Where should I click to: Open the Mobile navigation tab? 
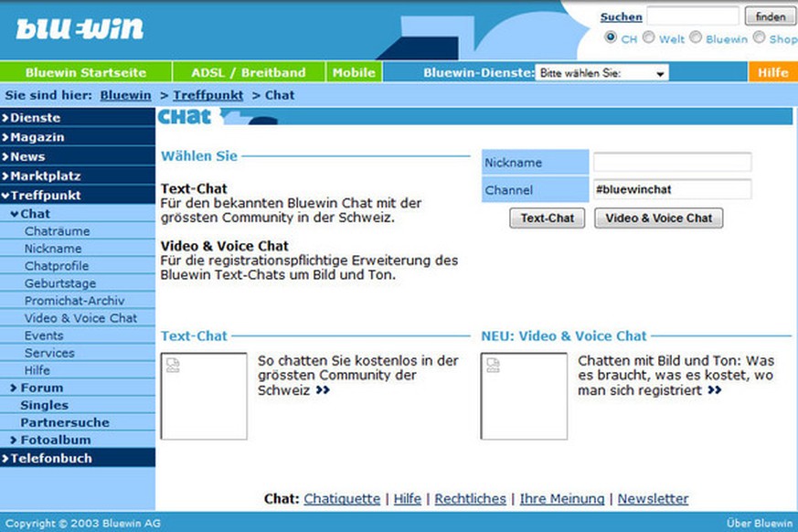[354, 73]
